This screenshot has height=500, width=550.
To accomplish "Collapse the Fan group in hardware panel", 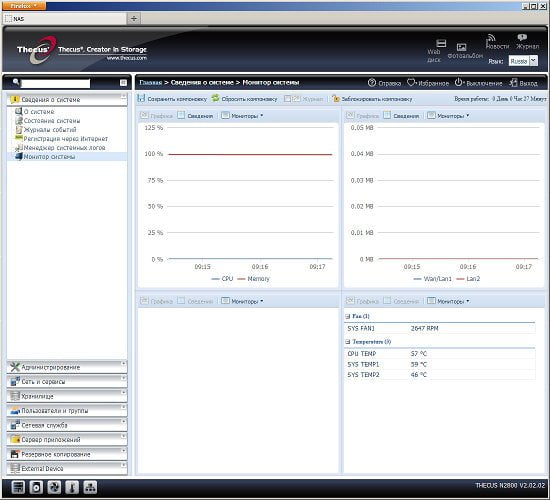I will coord(348,316).
